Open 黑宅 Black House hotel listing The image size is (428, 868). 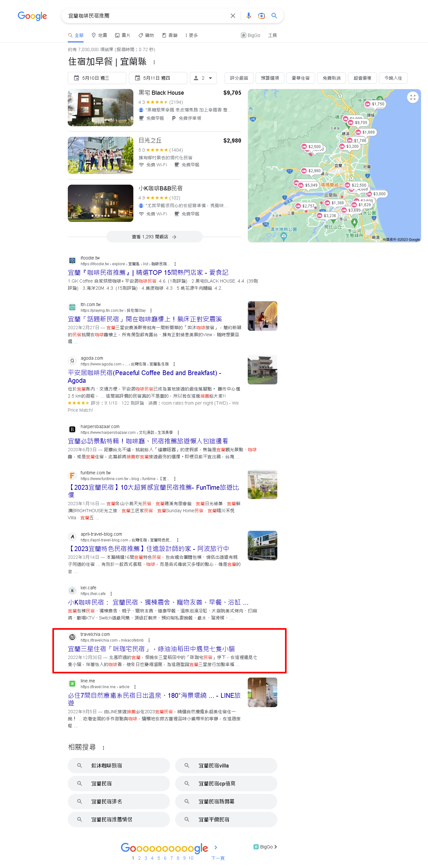pos(161,93)
